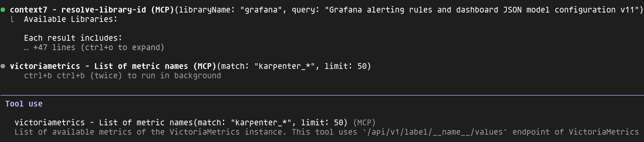Click the /api/v1/label/__name__/values endpoint text
Viewport: 644px width, 142px height.
435,132
